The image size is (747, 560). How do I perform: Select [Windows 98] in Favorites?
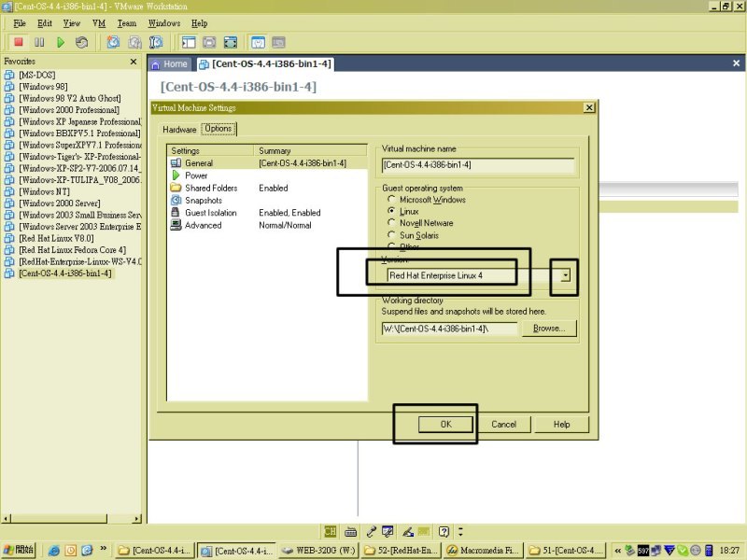click(x=43, y=87)
